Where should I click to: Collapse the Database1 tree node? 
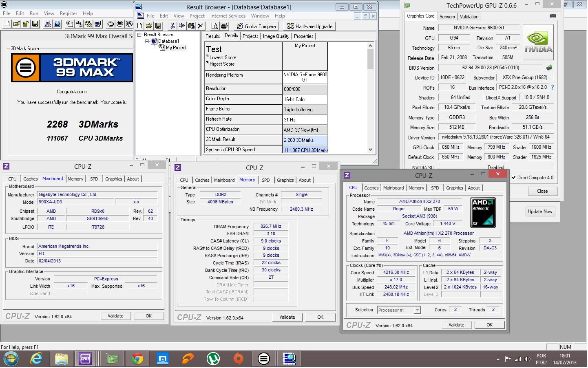[147, 41]
